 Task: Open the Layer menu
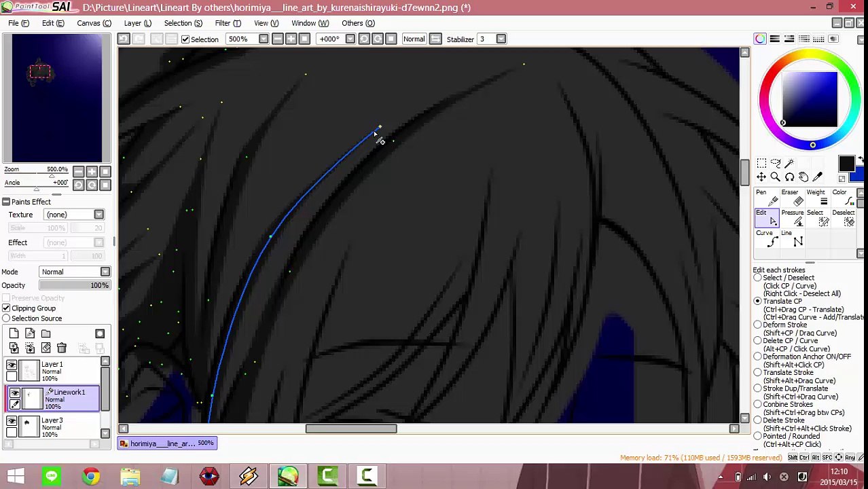tap(137, 23)
